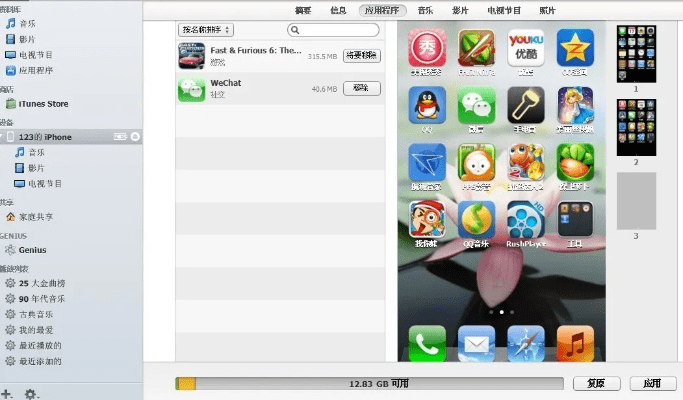
Task: Click the Safari compass icon in dock
Action: click(525, 344)
